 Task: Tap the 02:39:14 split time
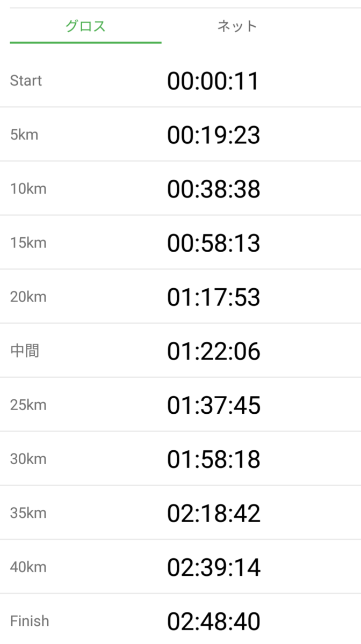tap(213, 568)
